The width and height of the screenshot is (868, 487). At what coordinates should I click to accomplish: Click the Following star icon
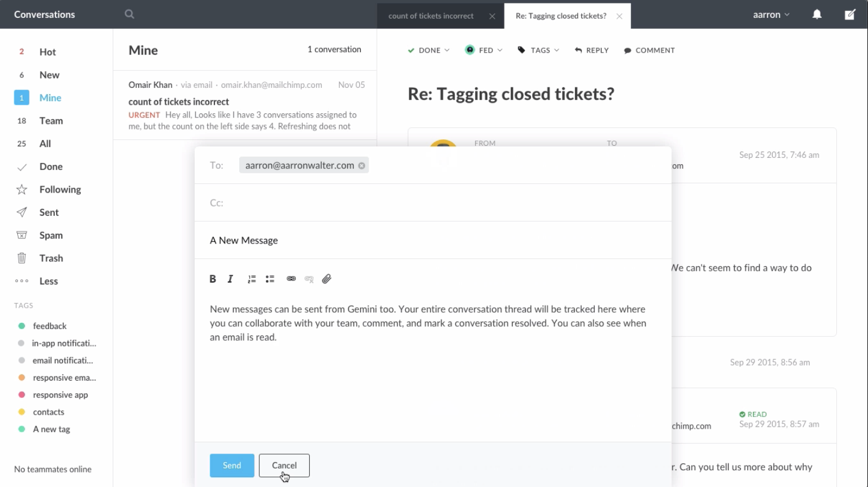click(x=21, y=190)
